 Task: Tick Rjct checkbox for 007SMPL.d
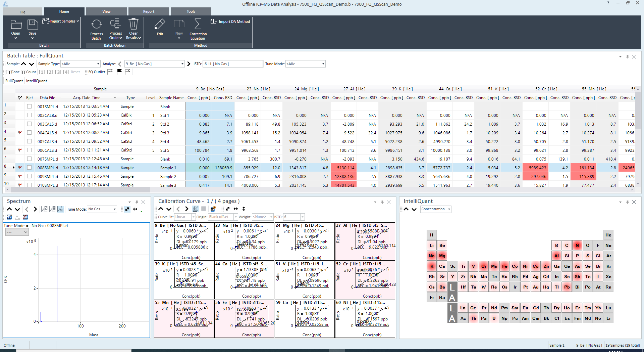pos(30,159)
